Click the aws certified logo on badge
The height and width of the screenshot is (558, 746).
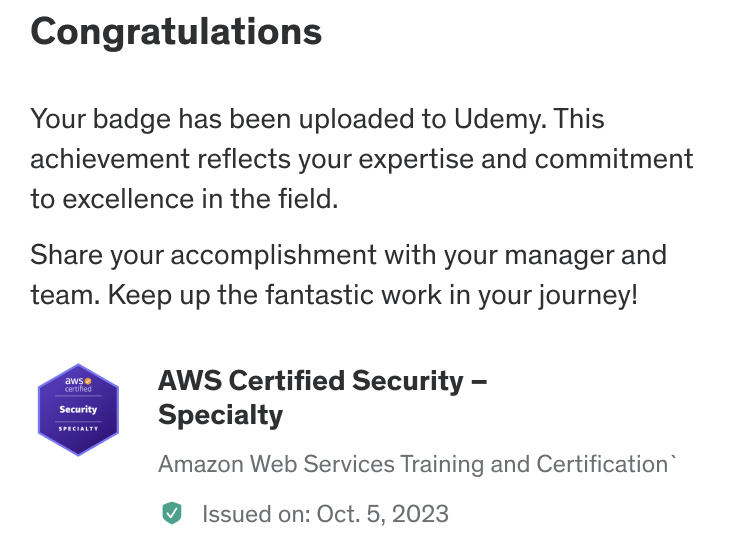(78, 385)
